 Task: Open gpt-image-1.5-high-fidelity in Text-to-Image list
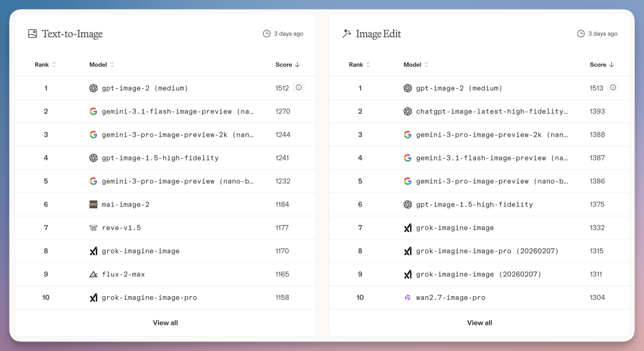point(160,158)
